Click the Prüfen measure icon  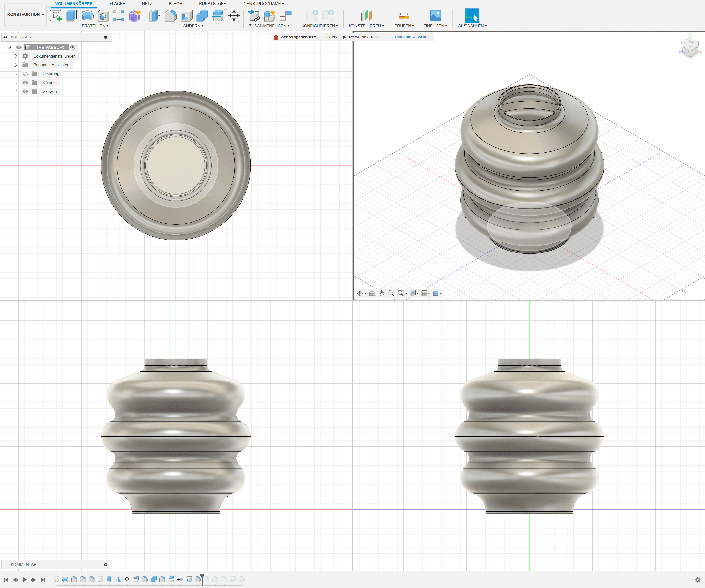[403, 15]
